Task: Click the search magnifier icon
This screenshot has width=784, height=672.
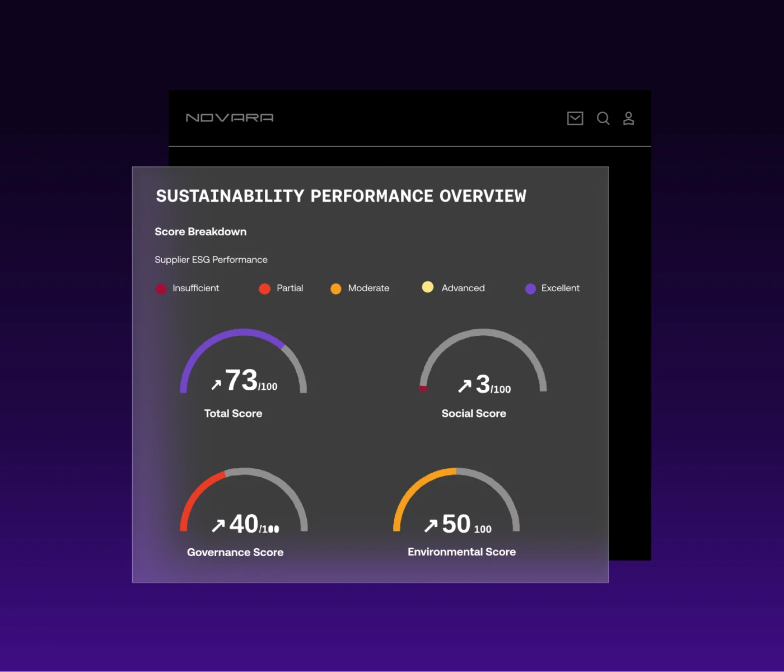Action: (603, 118)
